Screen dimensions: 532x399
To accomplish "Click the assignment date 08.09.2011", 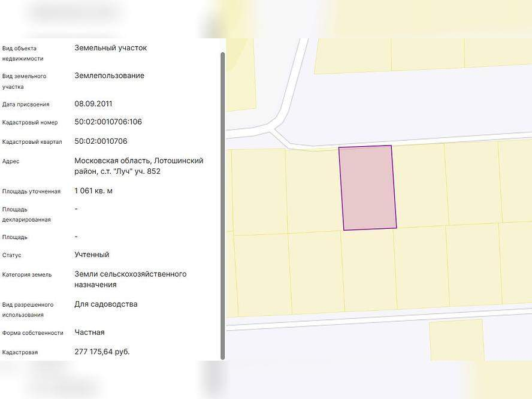I will [x=93, y=104].
